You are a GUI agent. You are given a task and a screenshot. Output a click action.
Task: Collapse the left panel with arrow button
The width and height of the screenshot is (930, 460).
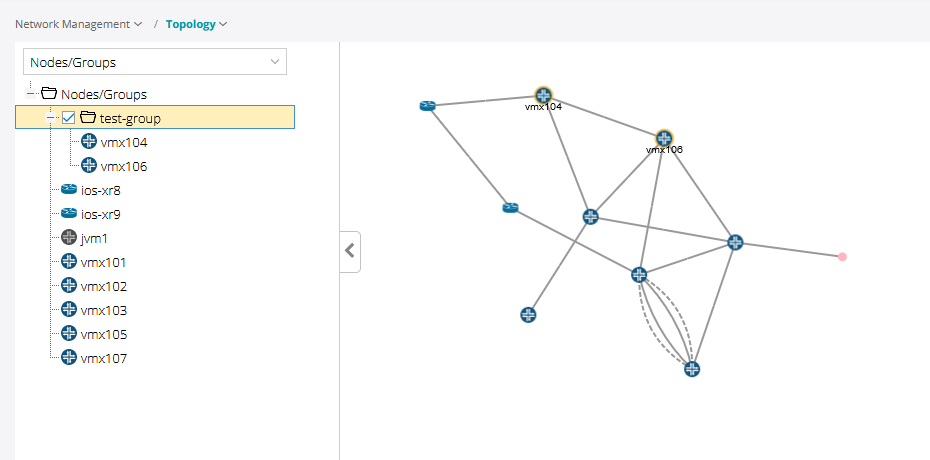(x=350, y=251)
